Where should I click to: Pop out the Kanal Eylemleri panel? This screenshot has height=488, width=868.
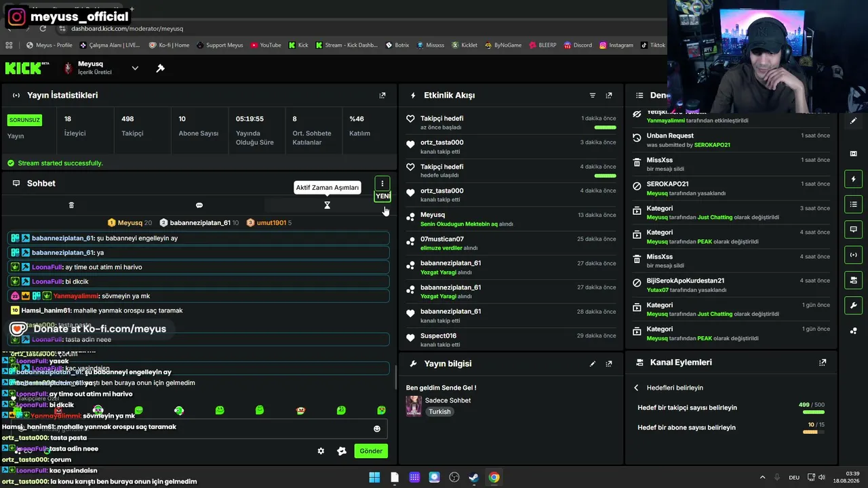(823, 363)
